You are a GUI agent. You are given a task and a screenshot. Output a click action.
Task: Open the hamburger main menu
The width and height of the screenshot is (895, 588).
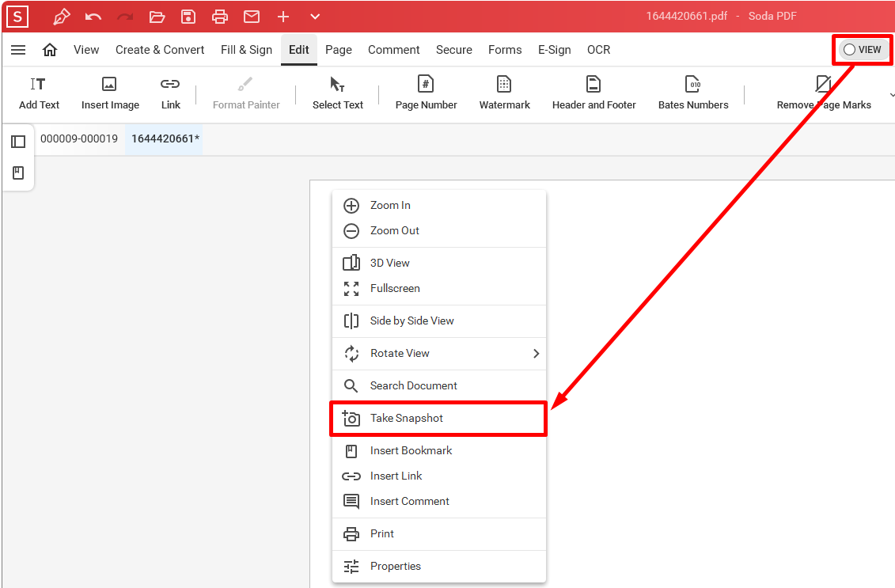click(18, 50)
